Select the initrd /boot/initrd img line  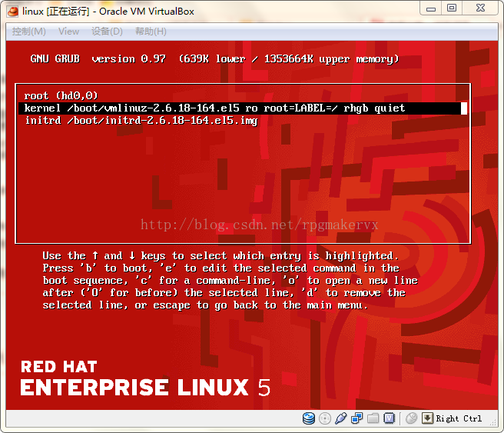click(x=141, y=121)
